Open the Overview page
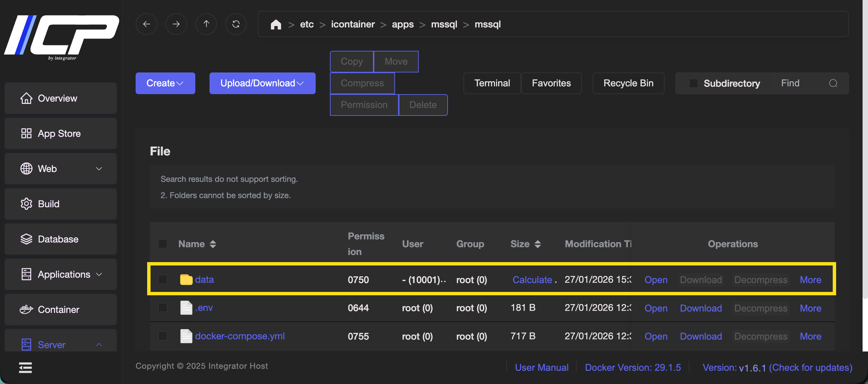The image size is (868, 384). (x=61, y=98)
